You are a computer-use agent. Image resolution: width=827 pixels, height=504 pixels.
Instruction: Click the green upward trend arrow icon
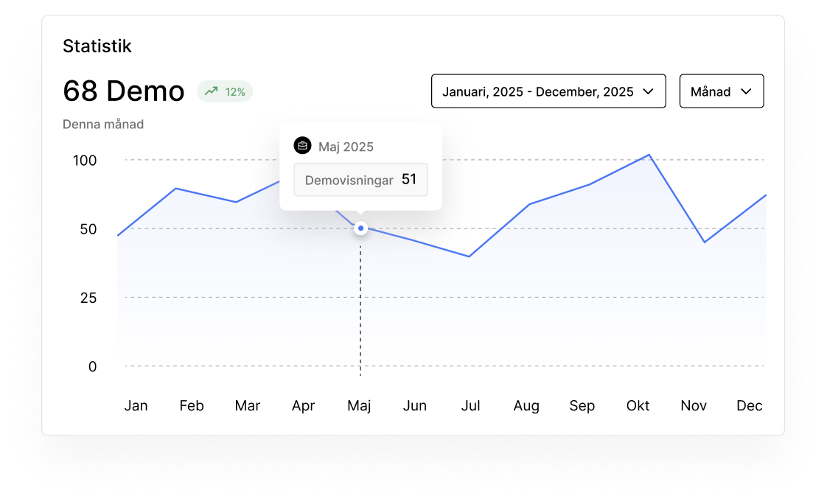coord(212,91)
